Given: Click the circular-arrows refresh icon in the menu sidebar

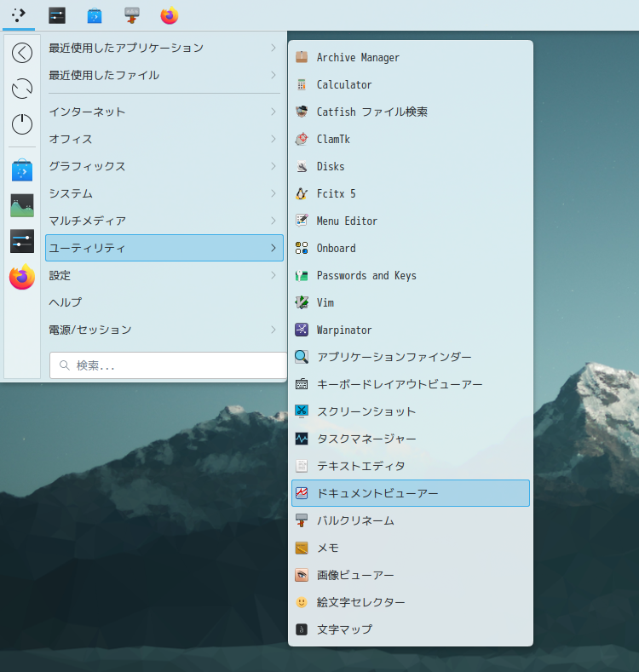Looking at the screenshot, I should point(22,89).
